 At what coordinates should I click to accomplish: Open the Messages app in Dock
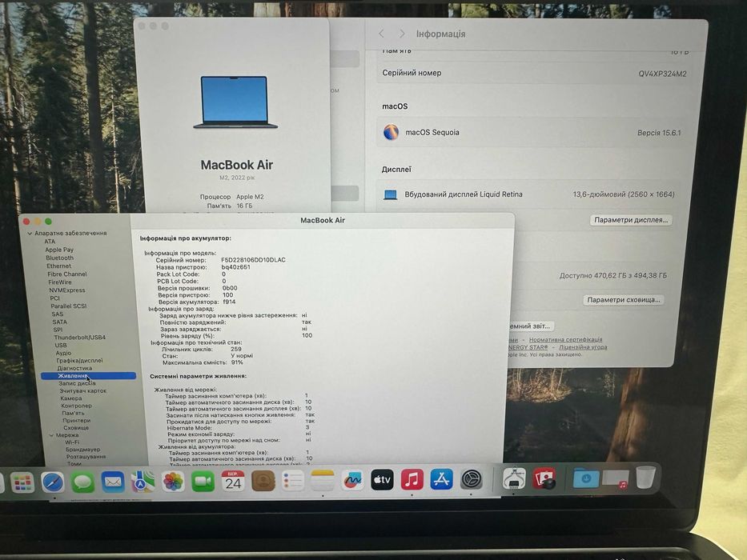coord(83,482)
